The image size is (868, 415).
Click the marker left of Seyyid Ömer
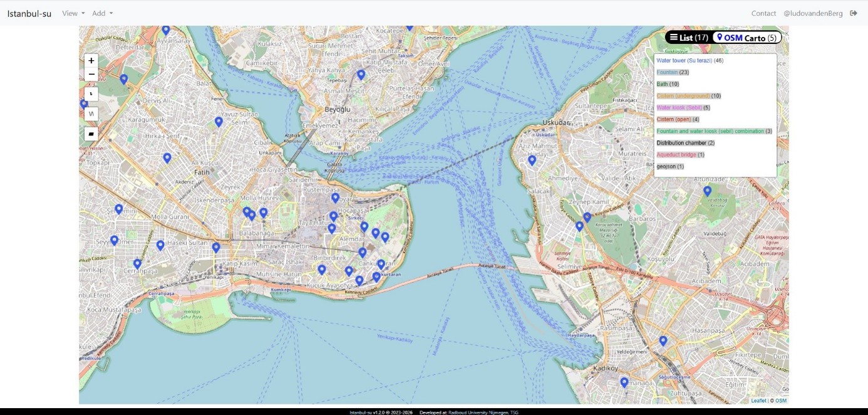(x=114, y=240)
